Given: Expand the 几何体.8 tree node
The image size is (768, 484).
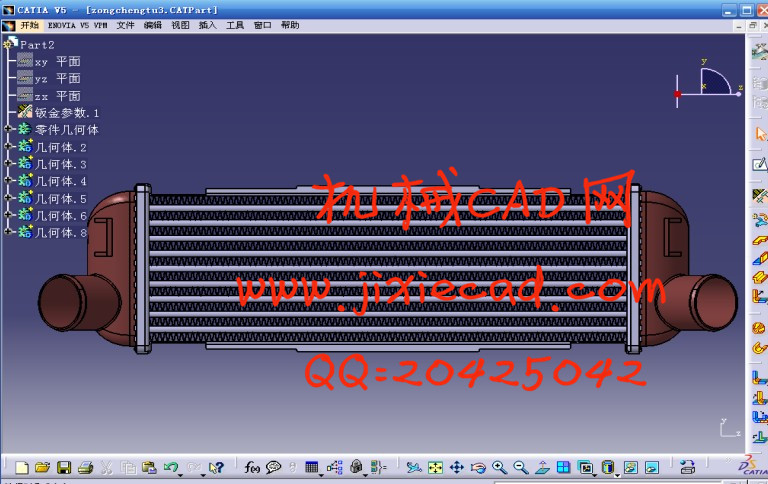Looking at the screenshot, I should tap(8, 232).
